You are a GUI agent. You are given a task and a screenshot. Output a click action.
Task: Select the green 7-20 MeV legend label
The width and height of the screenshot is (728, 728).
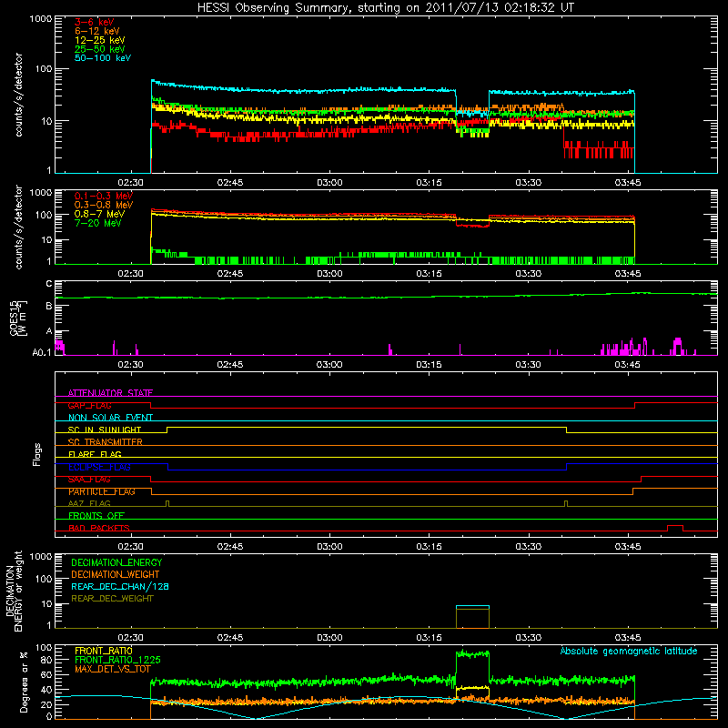[98, 223]
